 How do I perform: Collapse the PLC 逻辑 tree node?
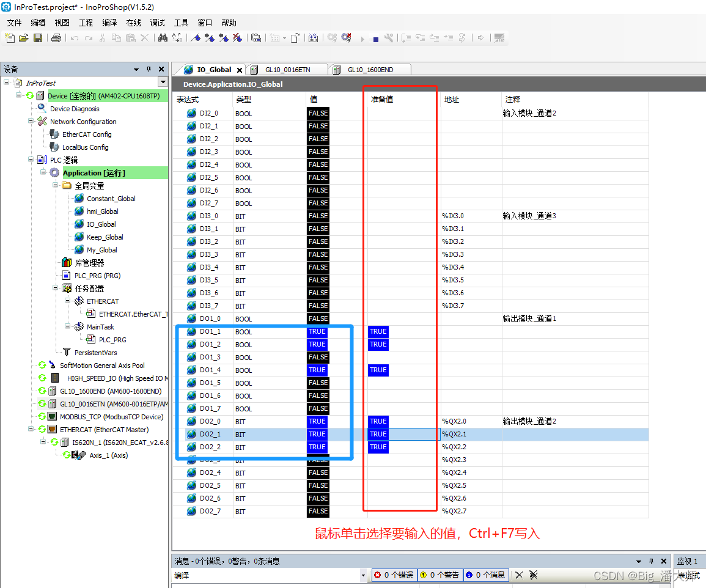[31, 160]
